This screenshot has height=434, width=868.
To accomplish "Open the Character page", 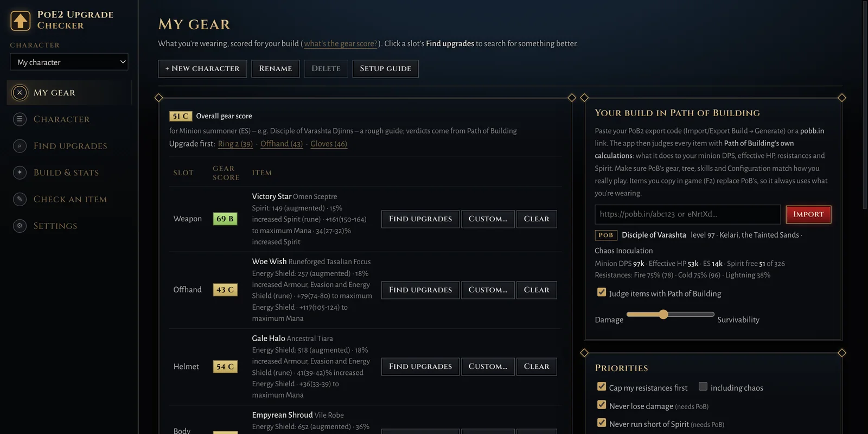I will pyautogui.click(x=69, y=119).
